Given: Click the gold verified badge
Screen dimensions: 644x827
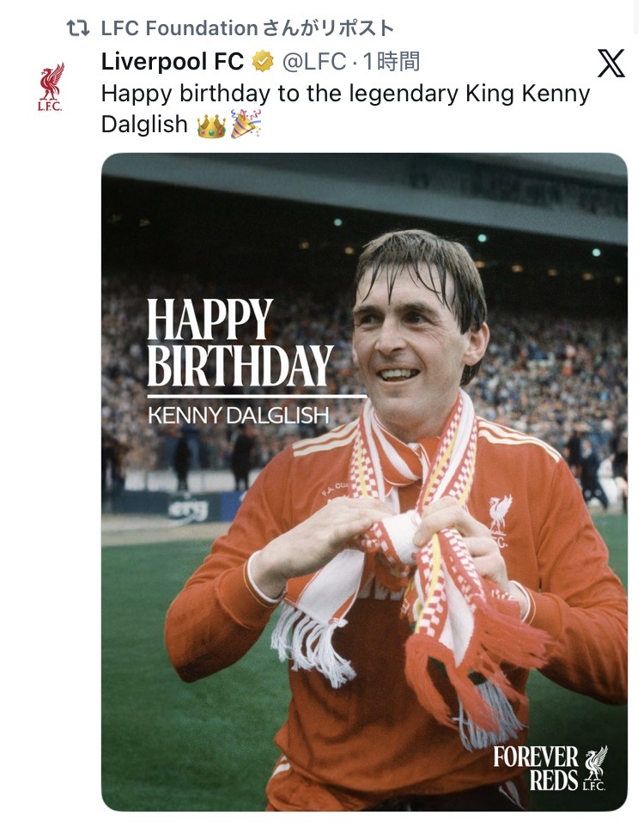Looking at the screenshot, I should pos(262,62).
